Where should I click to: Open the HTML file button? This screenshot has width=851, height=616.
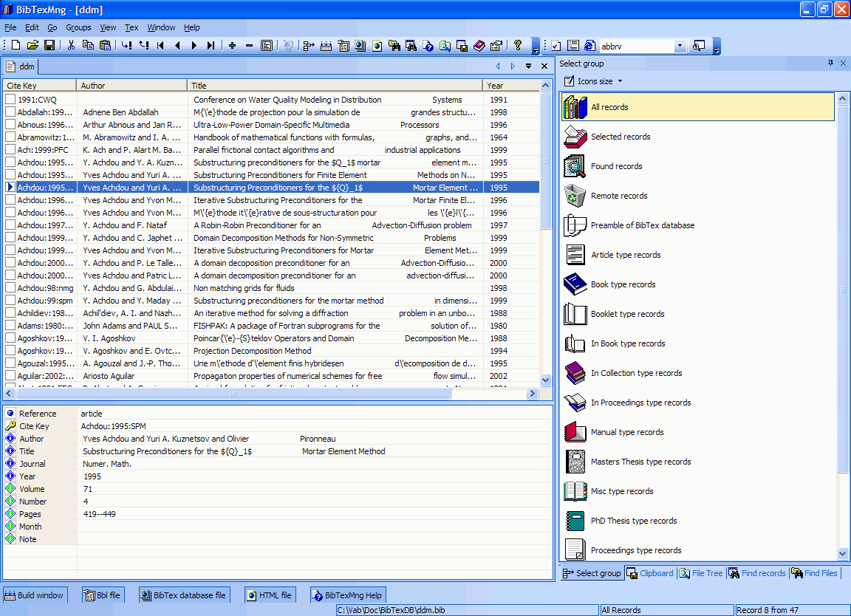pyautogui.click(x=270, y=595)
